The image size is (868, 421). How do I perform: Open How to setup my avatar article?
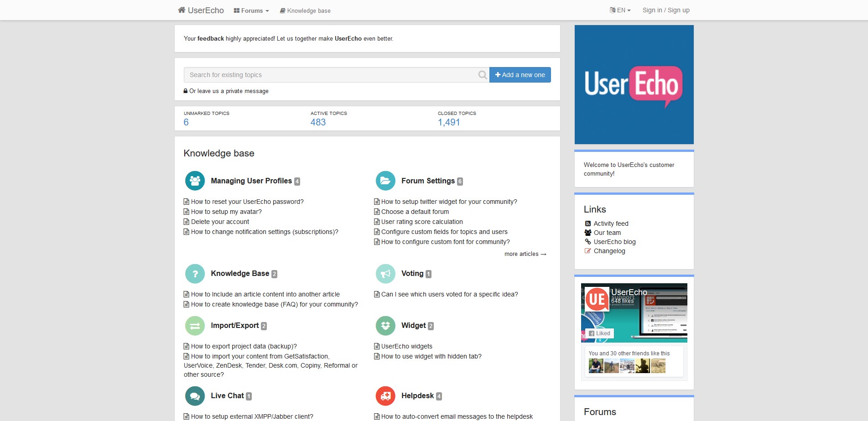[x=226, y=212]
